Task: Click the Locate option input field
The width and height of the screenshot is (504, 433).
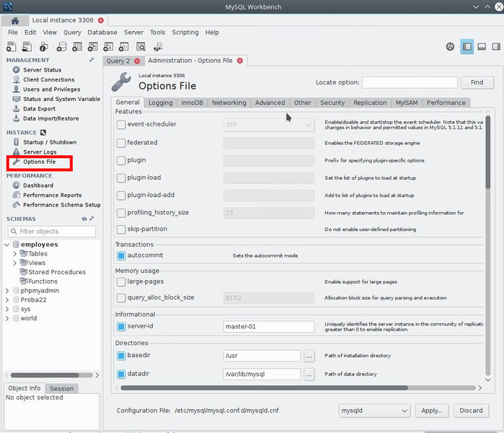Action: pos(410,82)
